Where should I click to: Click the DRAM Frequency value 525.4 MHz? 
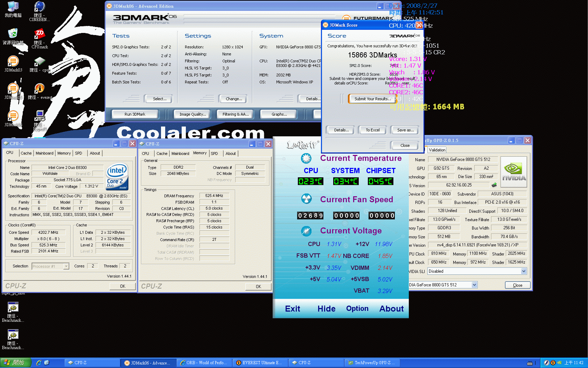tap(214, 196)
